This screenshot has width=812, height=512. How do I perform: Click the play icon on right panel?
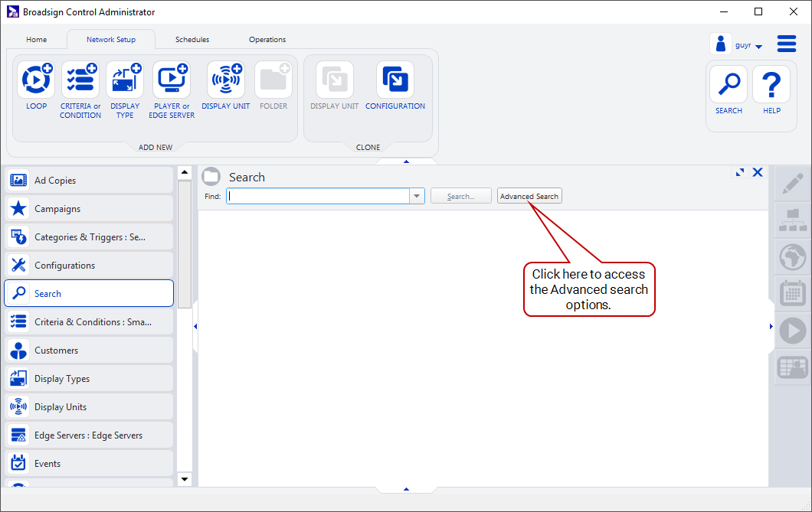(x=792, y=331)
